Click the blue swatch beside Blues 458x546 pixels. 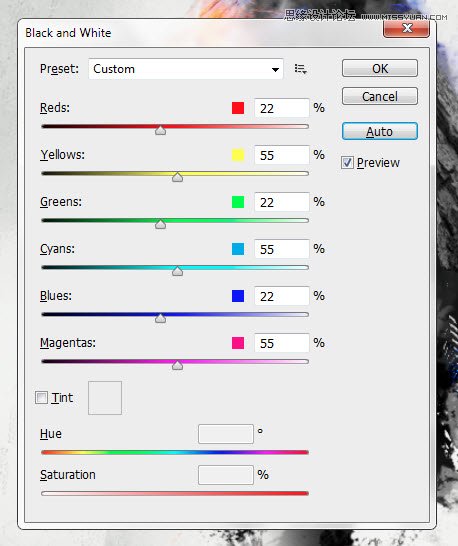[238, 296]
